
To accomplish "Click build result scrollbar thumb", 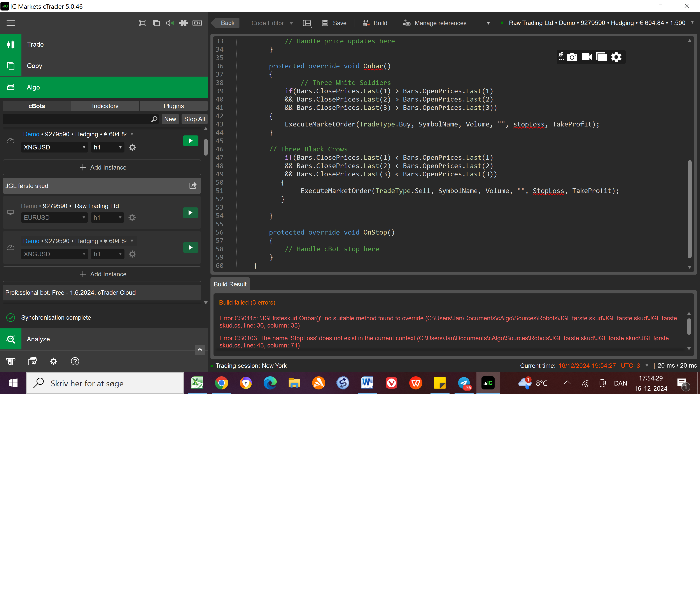I will pos(689,327).
